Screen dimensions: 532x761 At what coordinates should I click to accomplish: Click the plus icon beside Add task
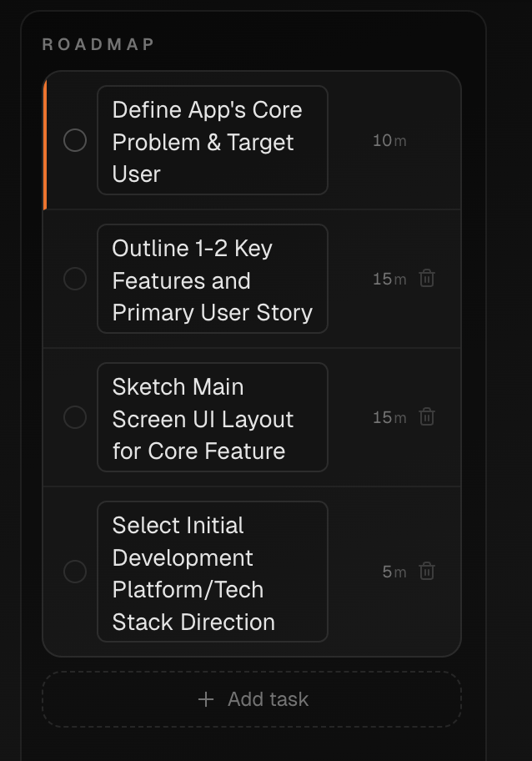click(206, 699)
